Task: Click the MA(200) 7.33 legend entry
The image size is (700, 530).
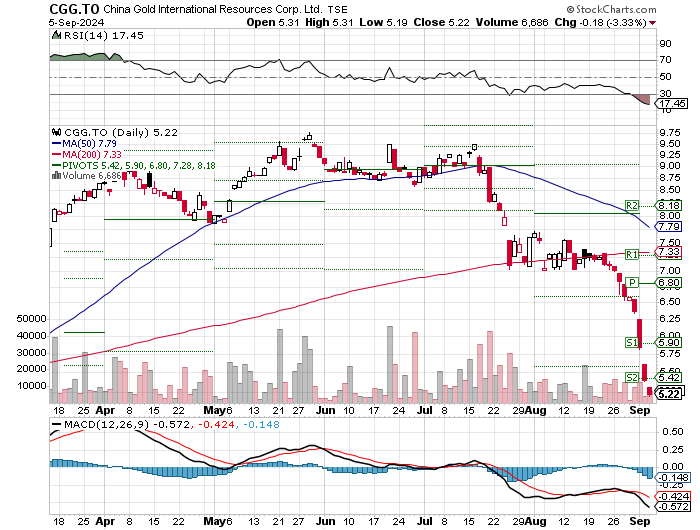Action: (x=87, y=154)
